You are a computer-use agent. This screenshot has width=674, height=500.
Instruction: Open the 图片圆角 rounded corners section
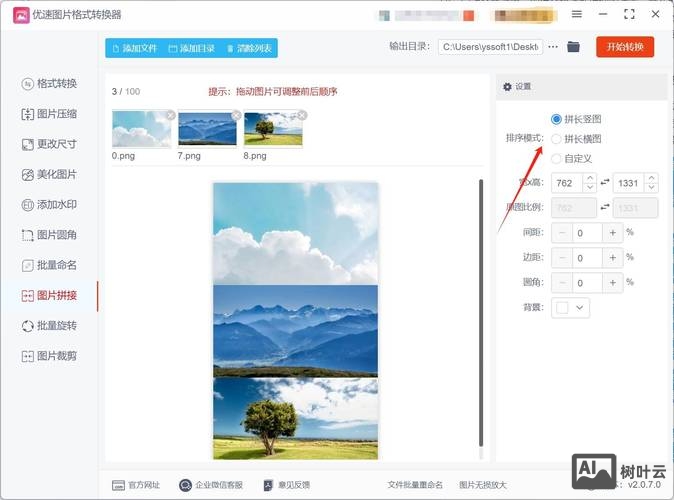[49, 235]
